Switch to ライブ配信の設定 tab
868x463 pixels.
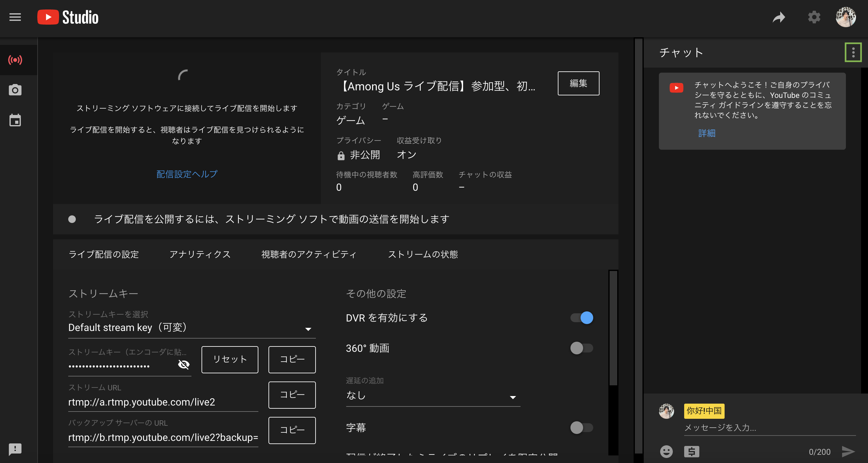point(104,255)
